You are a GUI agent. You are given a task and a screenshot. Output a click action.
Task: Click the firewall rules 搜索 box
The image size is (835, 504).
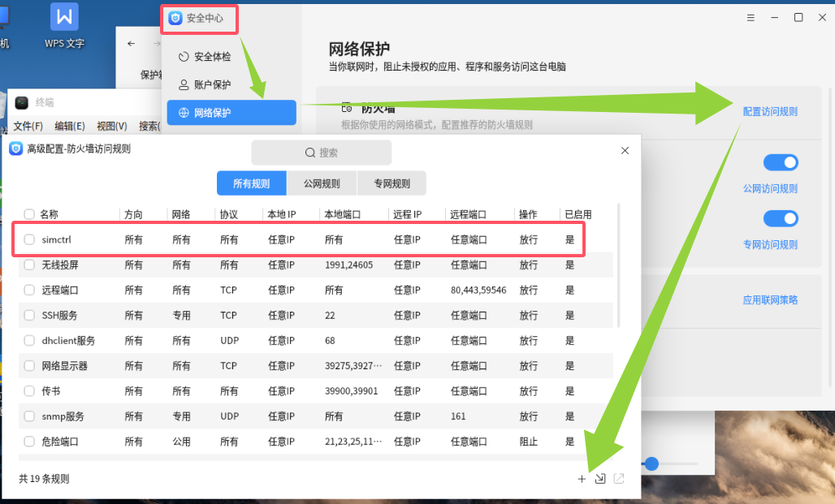(322, 153)
